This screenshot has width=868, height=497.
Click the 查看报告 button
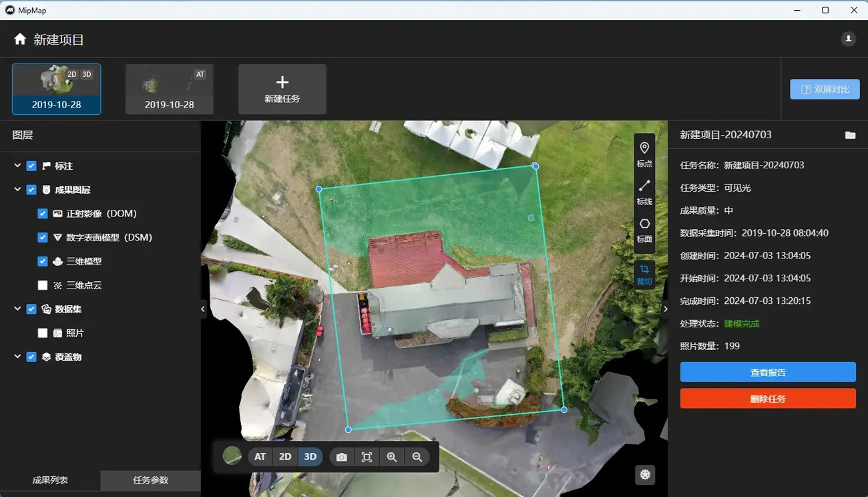768,372
